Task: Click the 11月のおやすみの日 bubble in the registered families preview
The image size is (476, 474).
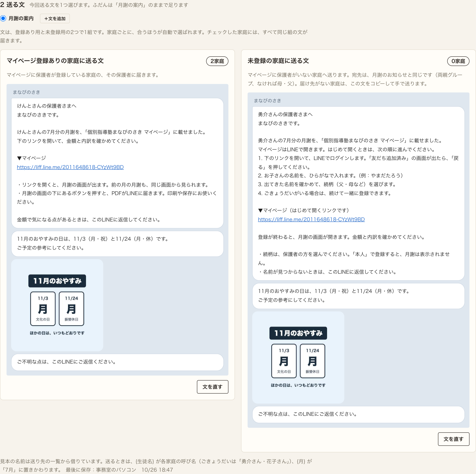Action: tap(117, 244)
